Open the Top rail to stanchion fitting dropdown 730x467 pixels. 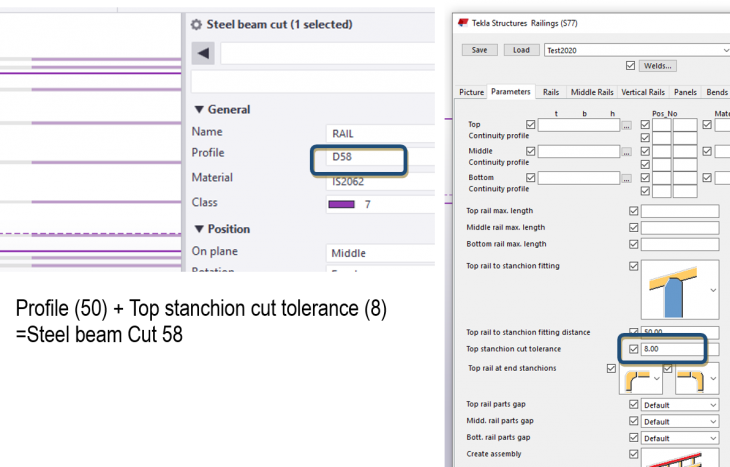click(713, 290)
